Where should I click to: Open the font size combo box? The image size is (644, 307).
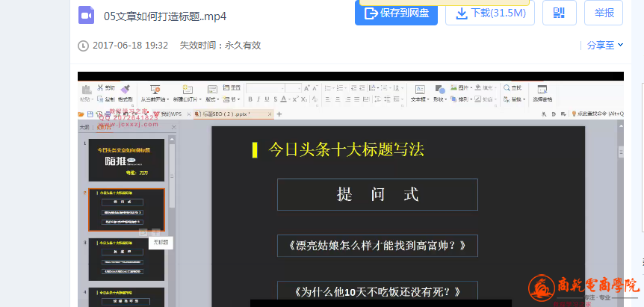click(294, 88)
